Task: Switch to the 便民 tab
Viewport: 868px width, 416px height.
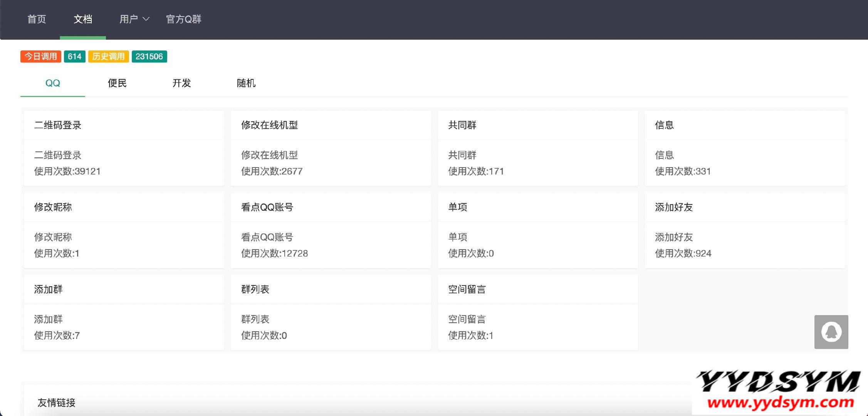Action: [117, 83]
